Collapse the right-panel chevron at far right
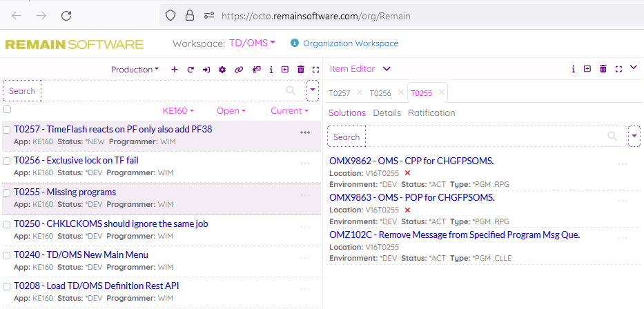 pos(634,67)
